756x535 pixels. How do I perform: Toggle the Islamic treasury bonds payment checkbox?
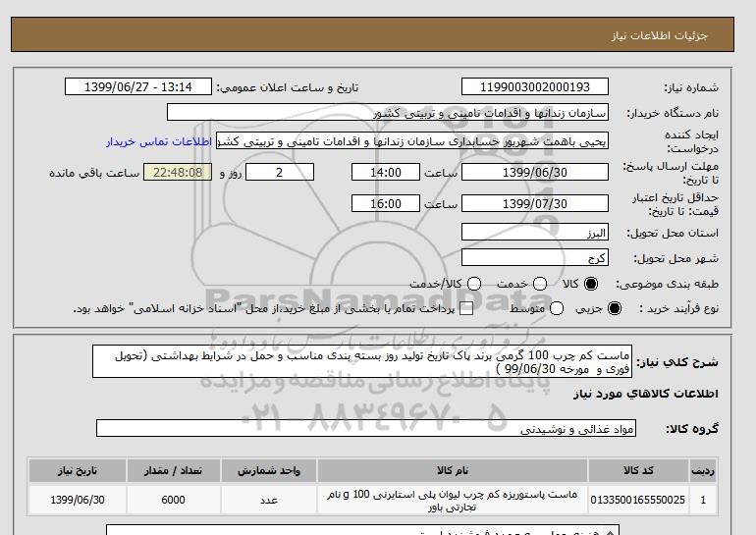(466, 309)
